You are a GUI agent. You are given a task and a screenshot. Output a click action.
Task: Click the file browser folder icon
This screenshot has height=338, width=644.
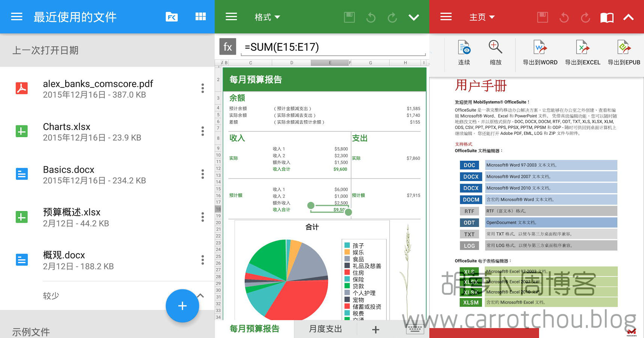click(x=172, y=17)
